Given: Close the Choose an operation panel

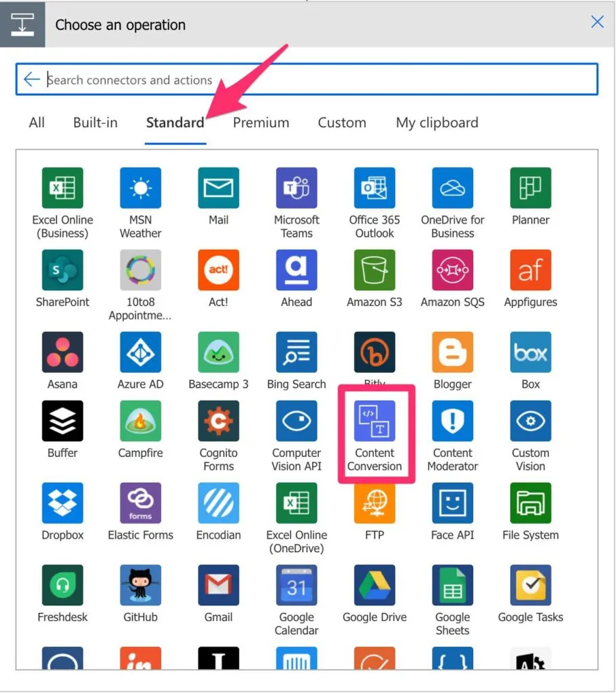Looking at the screenshot, I should [597, 22].
